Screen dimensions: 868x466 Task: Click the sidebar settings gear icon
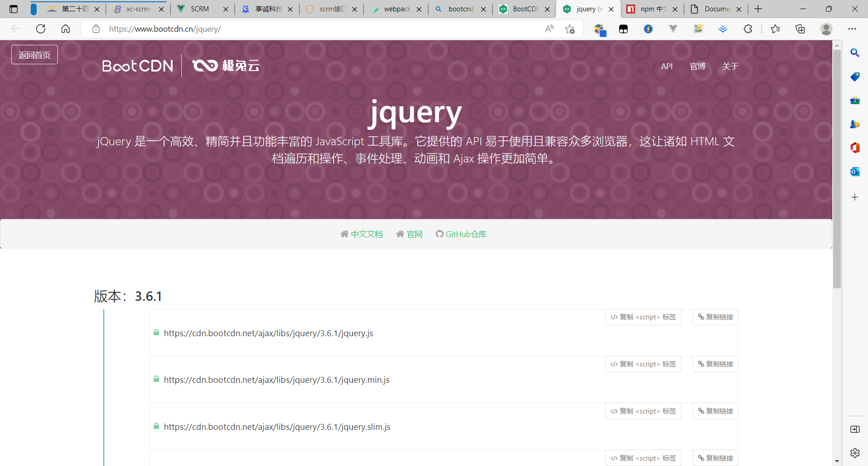(x=855, y=453)
